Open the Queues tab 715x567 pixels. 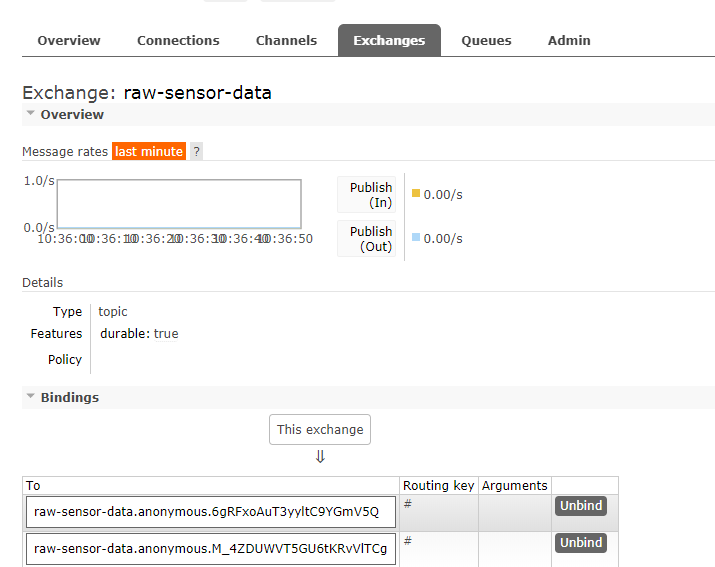pos(486,41)
